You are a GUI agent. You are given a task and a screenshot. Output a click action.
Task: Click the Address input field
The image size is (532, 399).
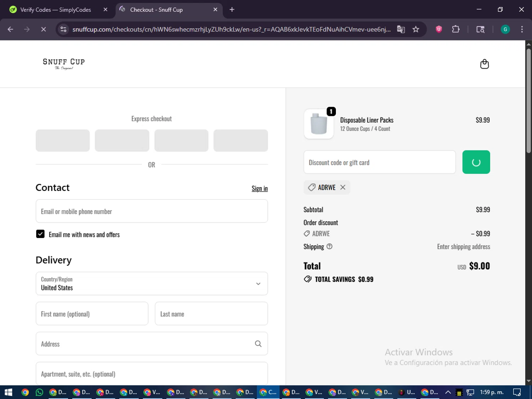[152, 344]
